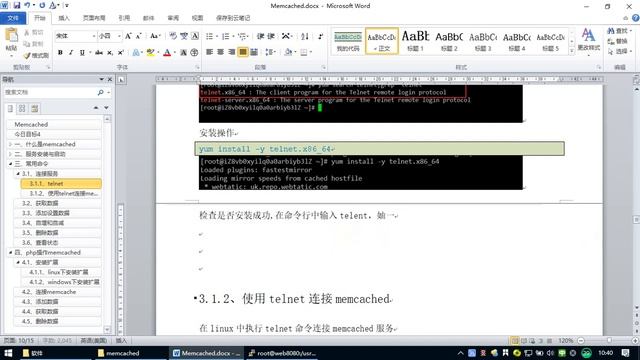The image size is (640, 360).
Task: Click the Save icon in Quick Access Toolbar
Action: pyautogui.click(x=17, y=5)
